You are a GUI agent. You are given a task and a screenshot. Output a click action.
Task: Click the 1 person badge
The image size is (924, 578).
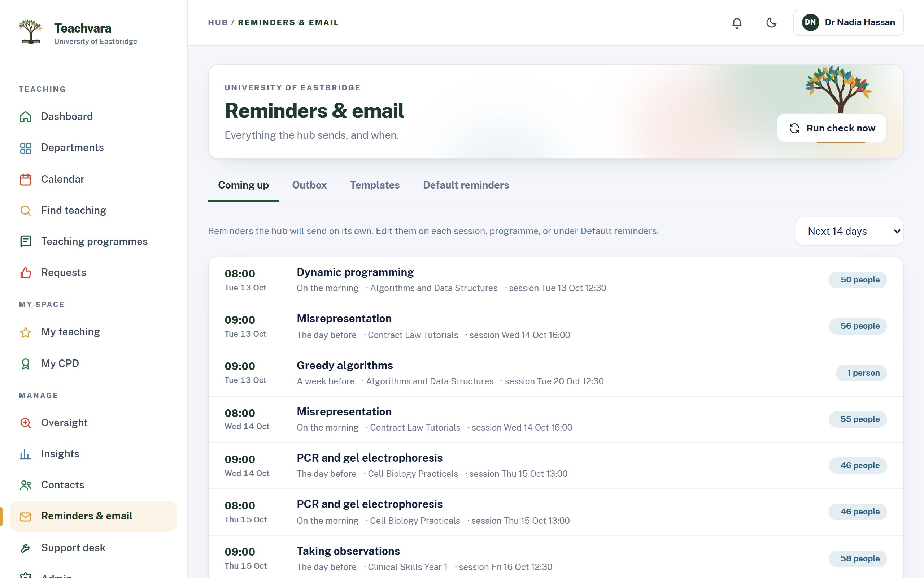[x=861, y=373]
